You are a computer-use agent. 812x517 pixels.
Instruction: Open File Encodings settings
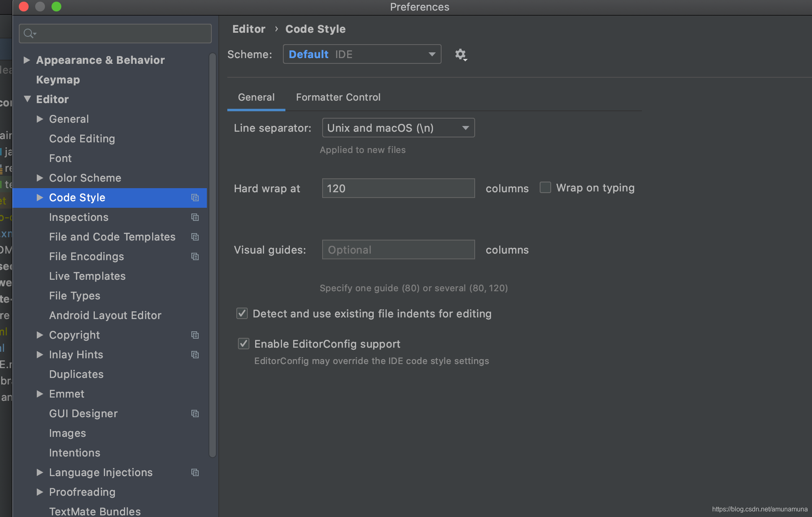pyautogui.click(x=86, y=256)
